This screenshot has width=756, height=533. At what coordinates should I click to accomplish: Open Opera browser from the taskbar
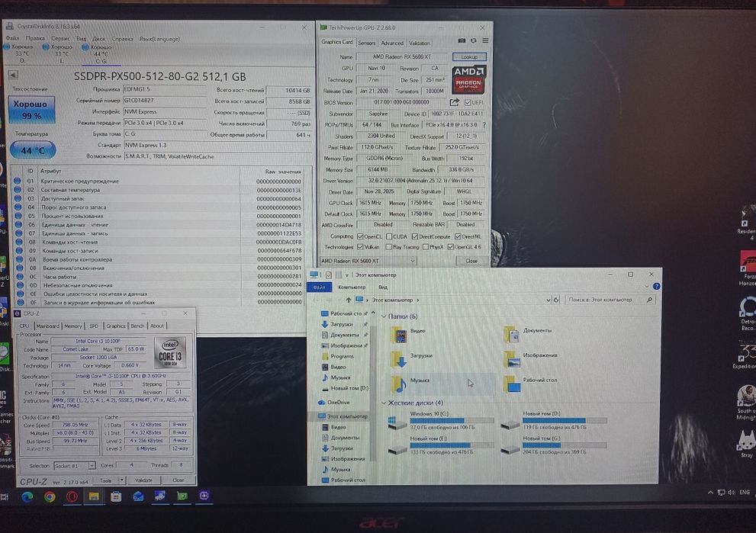72,496
